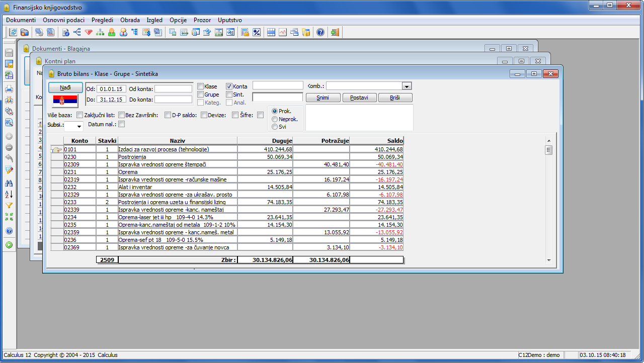Image resolution: width=644 pixels, height=363 pixels.
Task: Click the red diamond toolbar icon
Action: click(x=89, y=32)
